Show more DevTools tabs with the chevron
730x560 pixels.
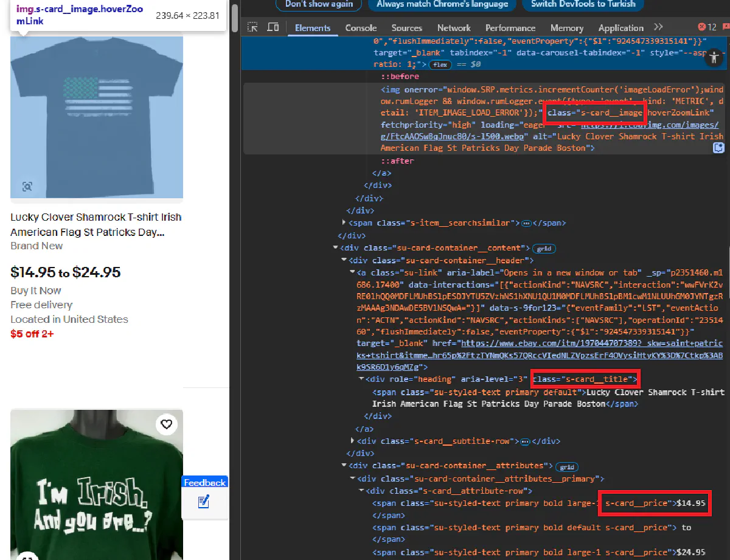tap(658, 27)
